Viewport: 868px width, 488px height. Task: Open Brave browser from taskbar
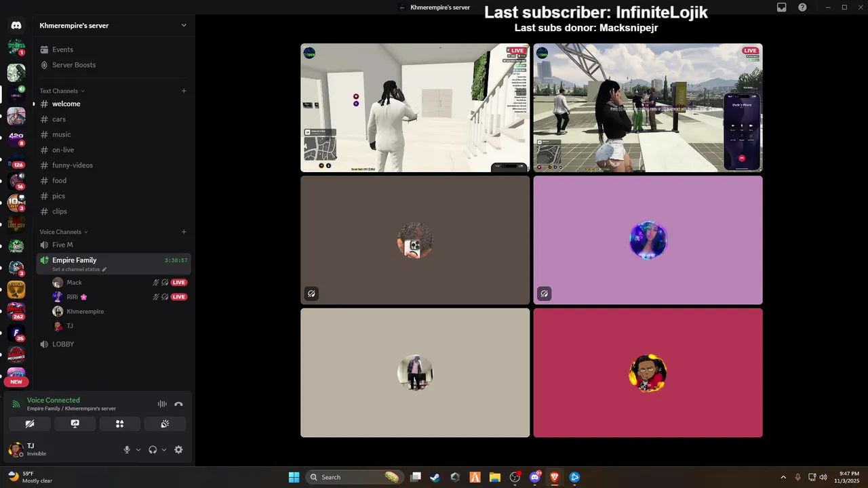click(x=555, y=477)
